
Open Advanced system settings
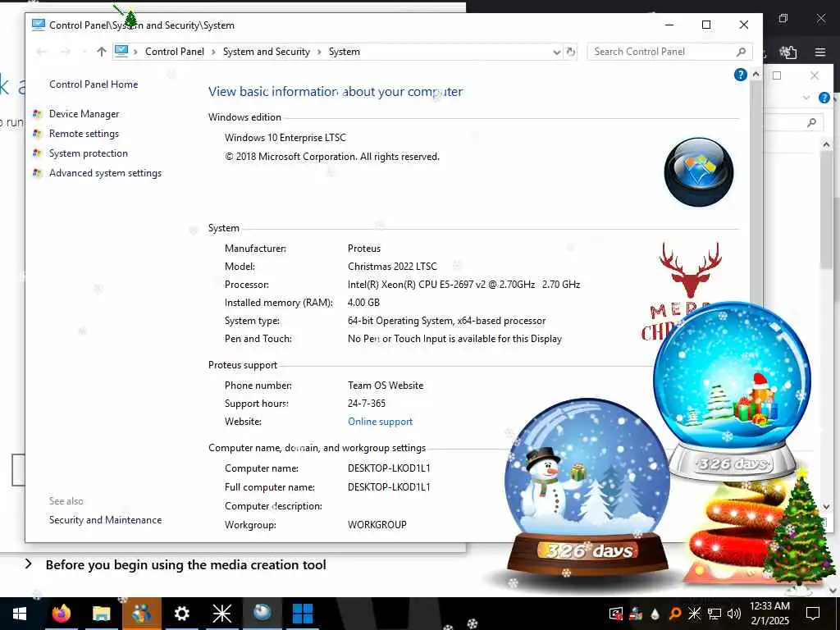click(105, 173)
